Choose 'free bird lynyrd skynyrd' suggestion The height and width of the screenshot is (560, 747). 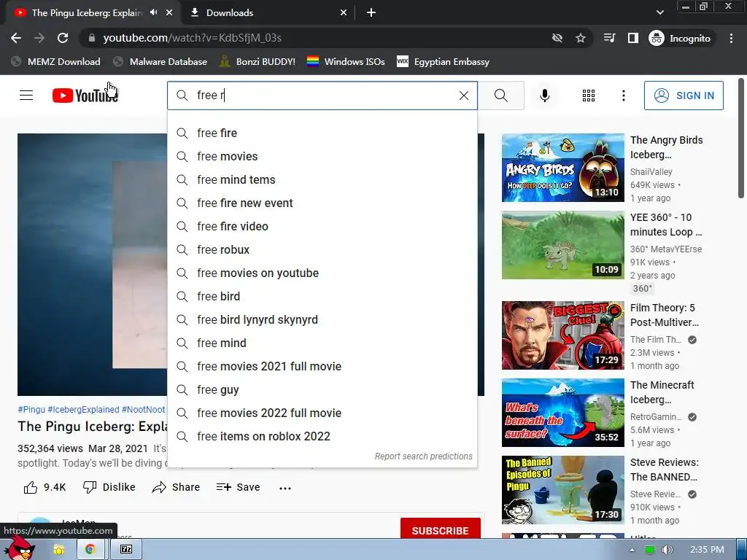(x=322, y=319)
